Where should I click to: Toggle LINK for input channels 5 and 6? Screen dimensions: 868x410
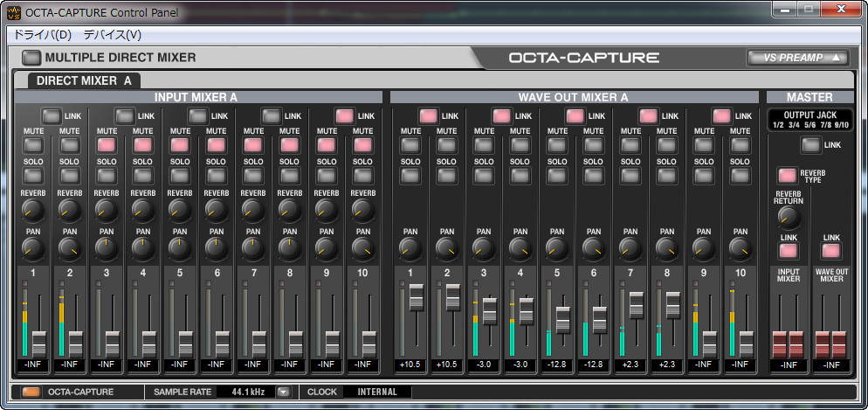tap(199, 115)
